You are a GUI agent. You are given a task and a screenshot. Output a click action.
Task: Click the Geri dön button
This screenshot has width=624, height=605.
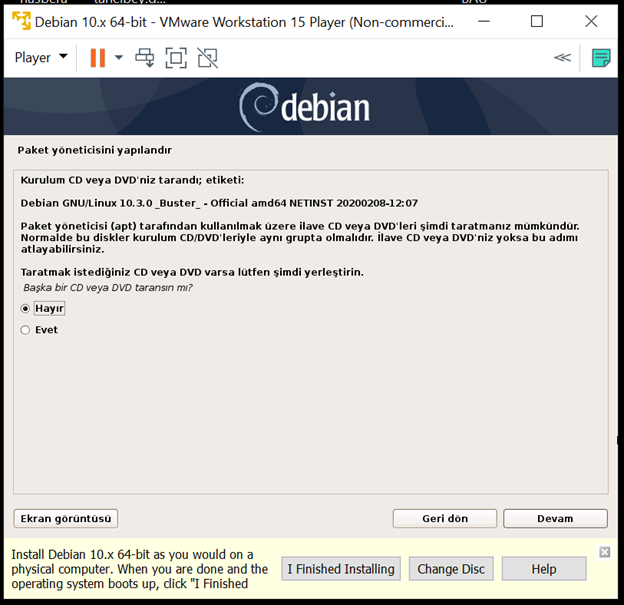click(x=445, y=519)
